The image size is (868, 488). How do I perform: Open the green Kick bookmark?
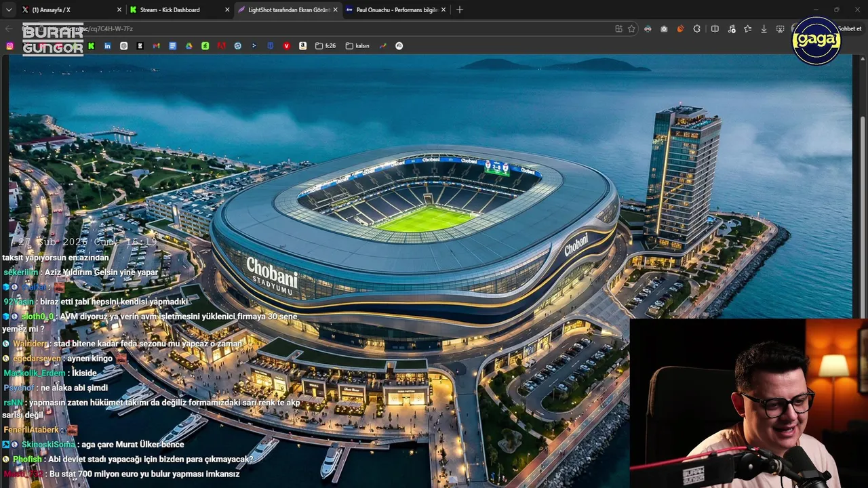click(x=91, y=45)
